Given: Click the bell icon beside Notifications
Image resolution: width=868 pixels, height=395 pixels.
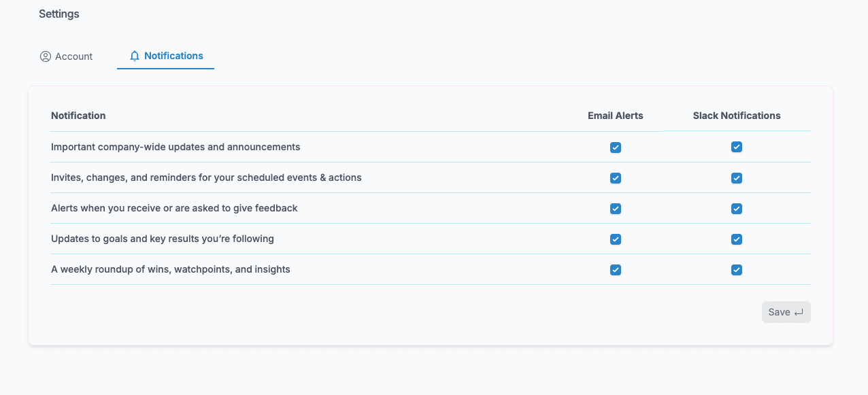Looking at the screenshot, I should pos(135,56).
